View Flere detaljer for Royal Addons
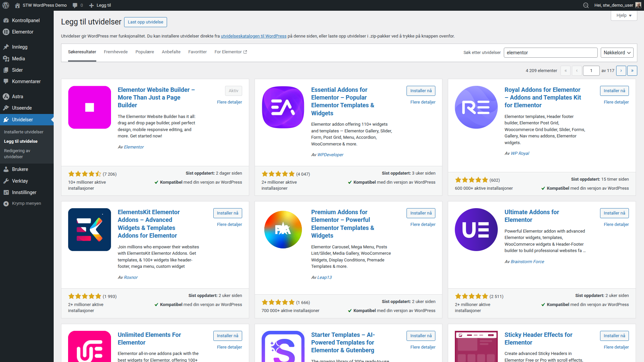644x362 pixels. pos(616,102)
